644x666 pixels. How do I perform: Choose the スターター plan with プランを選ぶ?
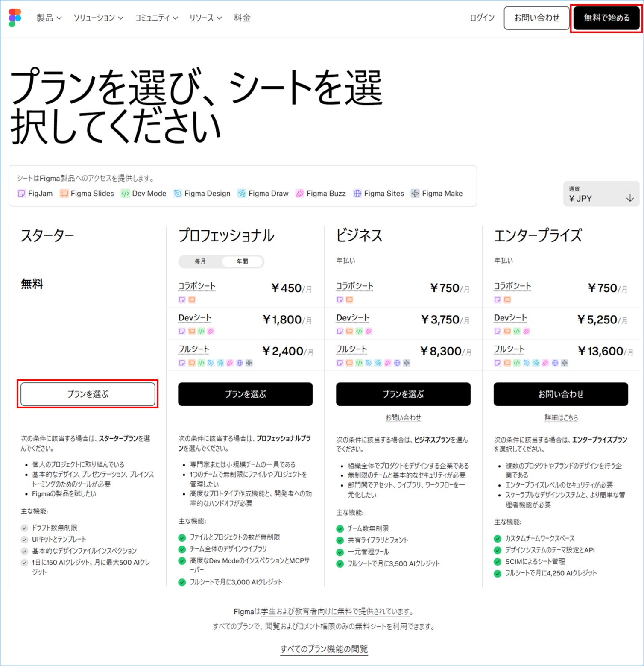click(x=88, y=394)
